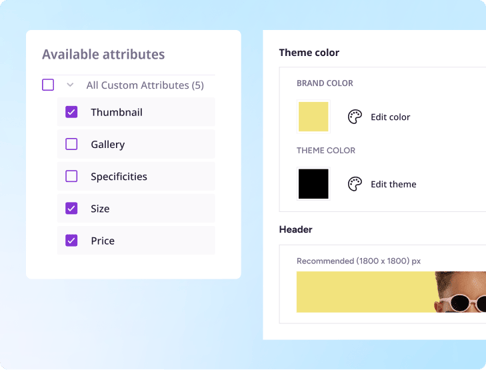Click the Thumbnail row label
486x370 pixels.
click(x=117, y=112)
